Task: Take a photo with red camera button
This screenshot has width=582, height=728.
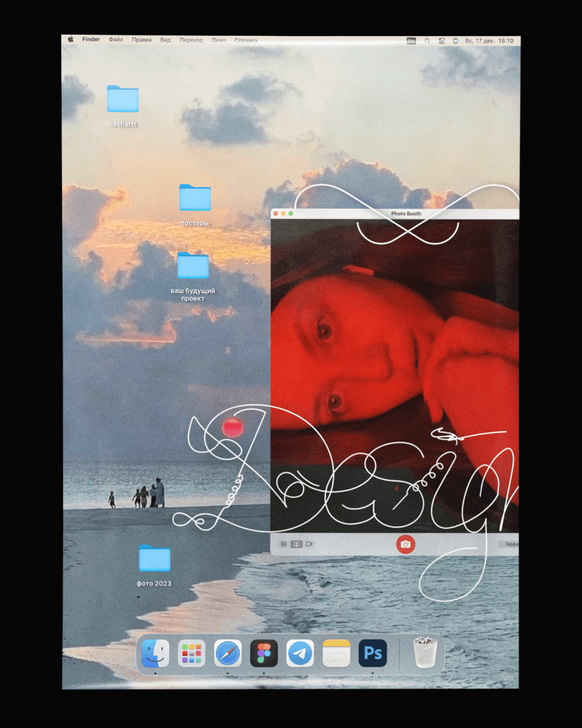Action: point(405,544)
